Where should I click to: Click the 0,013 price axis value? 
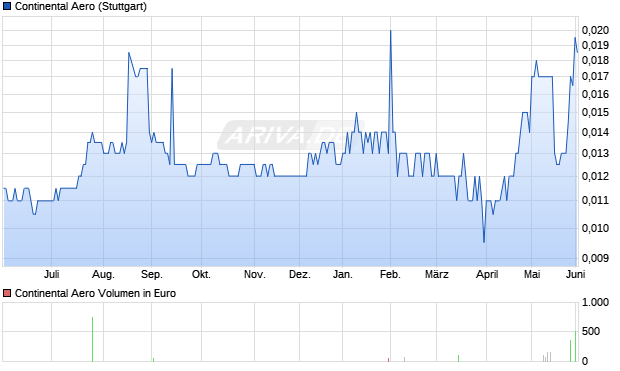pos(595,153)
